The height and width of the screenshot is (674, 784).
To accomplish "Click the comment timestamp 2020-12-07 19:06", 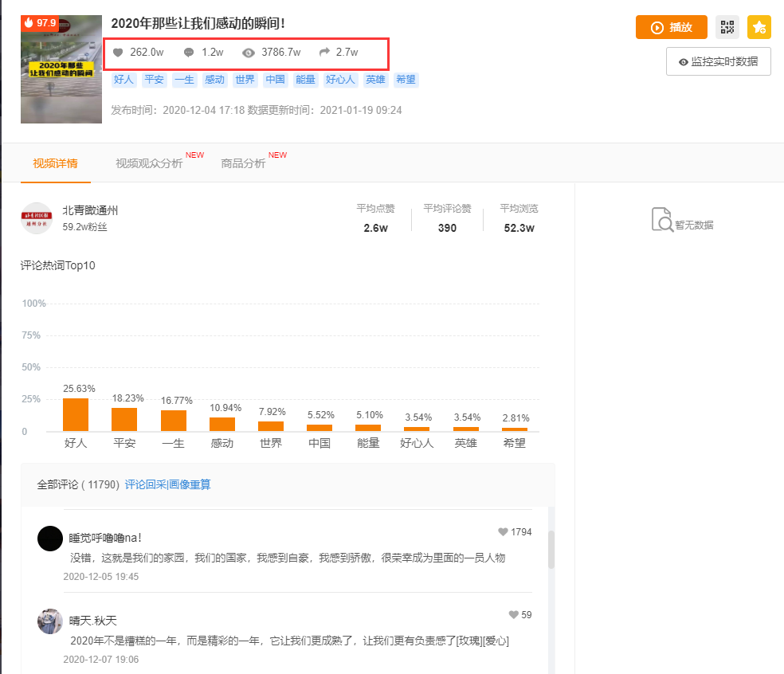I will click(101, 660).
